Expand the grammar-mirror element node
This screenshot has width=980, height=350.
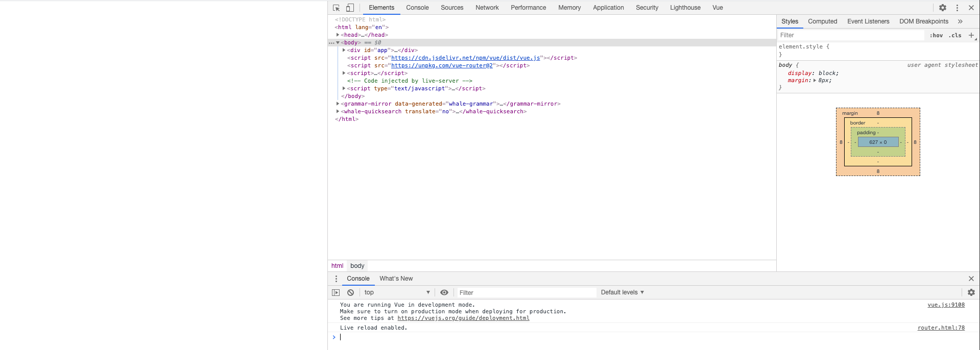tap(338, 104)
